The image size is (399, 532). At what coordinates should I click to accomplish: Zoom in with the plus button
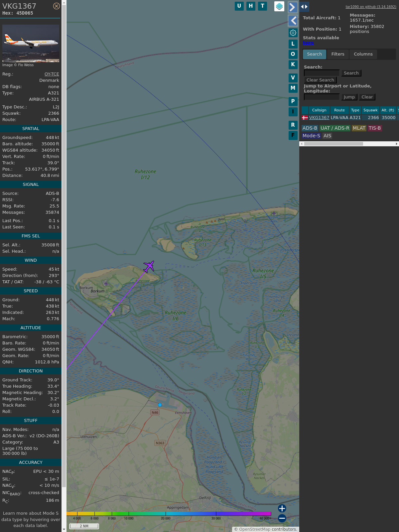coord(282,508)
